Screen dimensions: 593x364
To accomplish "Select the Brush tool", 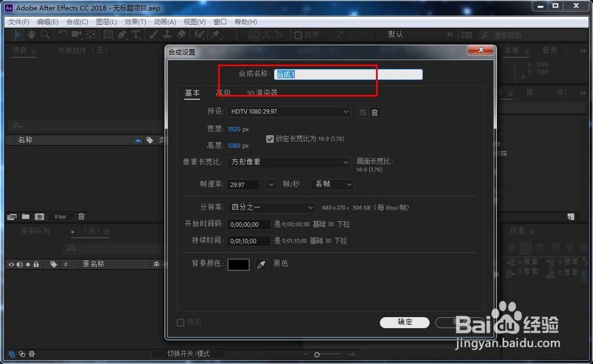I will 153,35.
